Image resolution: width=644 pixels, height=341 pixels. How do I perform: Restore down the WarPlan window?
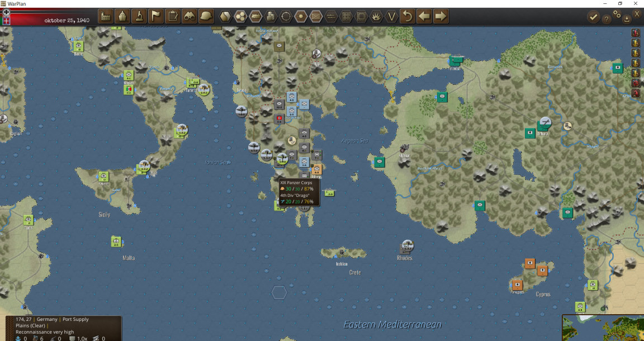coord(620,3)
